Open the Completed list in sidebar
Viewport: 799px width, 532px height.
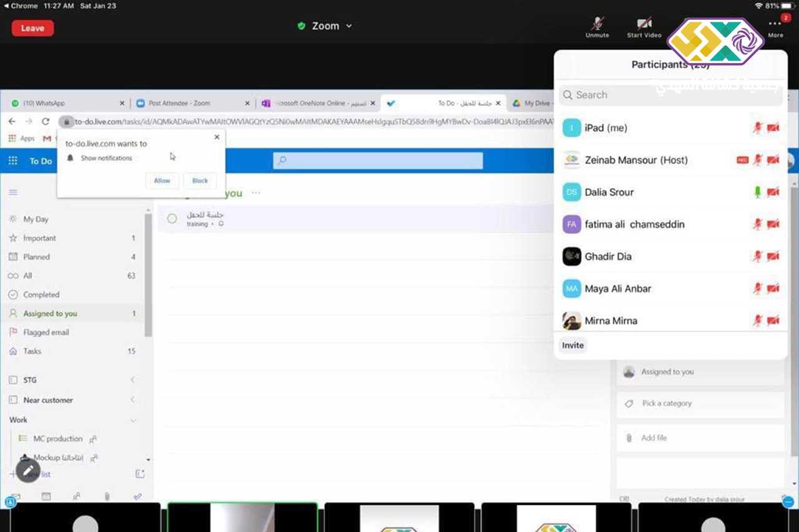tap(41, 294)
